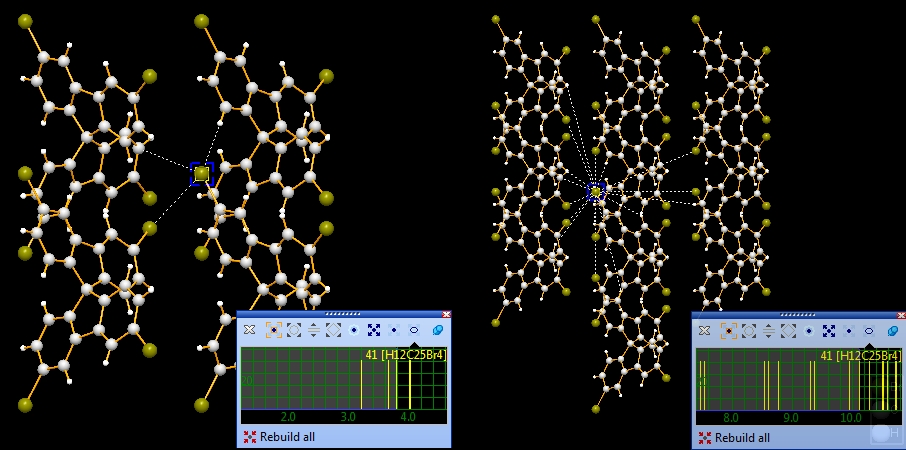
Task: Select orange-bracketed center atom icon in left panel
Action: [271, 330]
